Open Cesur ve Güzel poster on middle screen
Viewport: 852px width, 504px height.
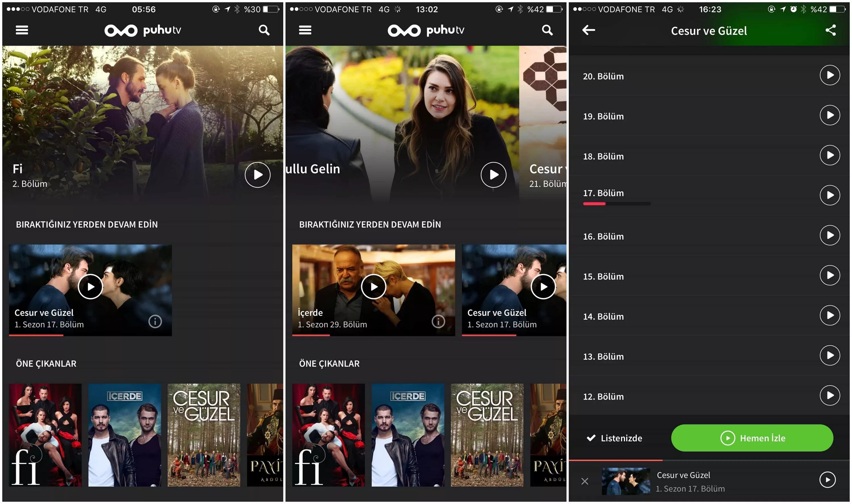tap(487, 435)
